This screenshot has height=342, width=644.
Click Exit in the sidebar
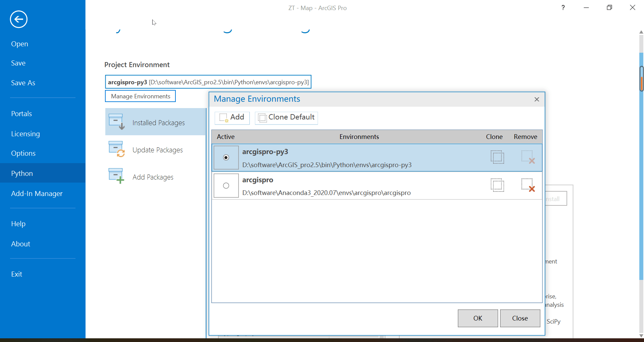(16, 274)
